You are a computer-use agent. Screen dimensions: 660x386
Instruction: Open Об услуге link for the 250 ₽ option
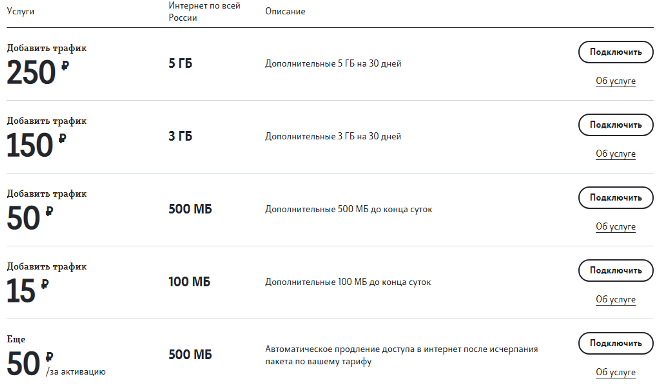[615, 81]
